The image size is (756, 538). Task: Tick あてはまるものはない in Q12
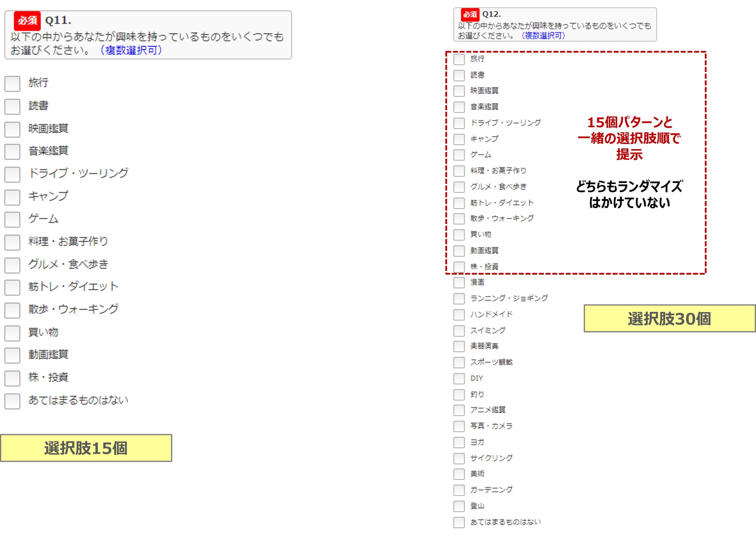(459, 522)
